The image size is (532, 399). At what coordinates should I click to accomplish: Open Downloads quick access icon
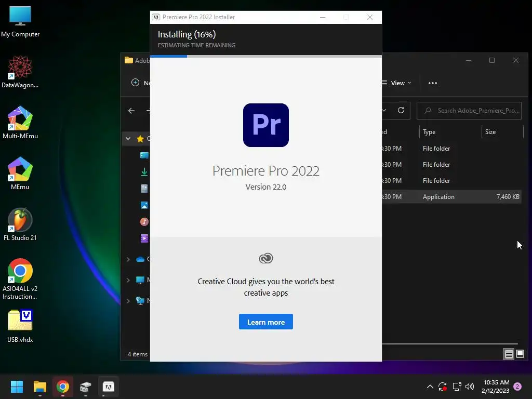pos(144,172)
